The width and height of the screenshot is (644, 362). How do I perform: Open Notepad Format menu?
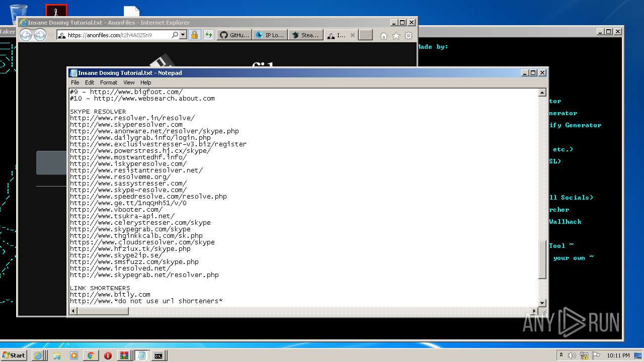tap(109, 82)
